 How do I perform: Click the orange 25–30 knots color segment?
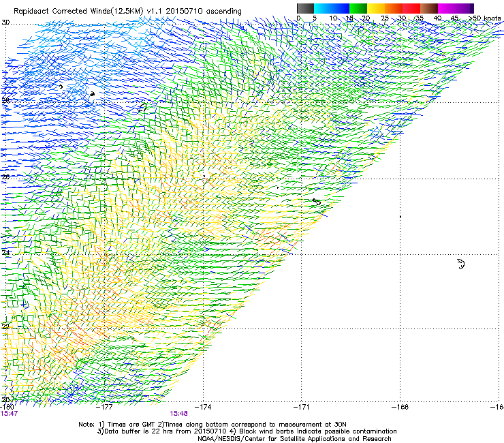pyautogui.click(x=394, y=8)
